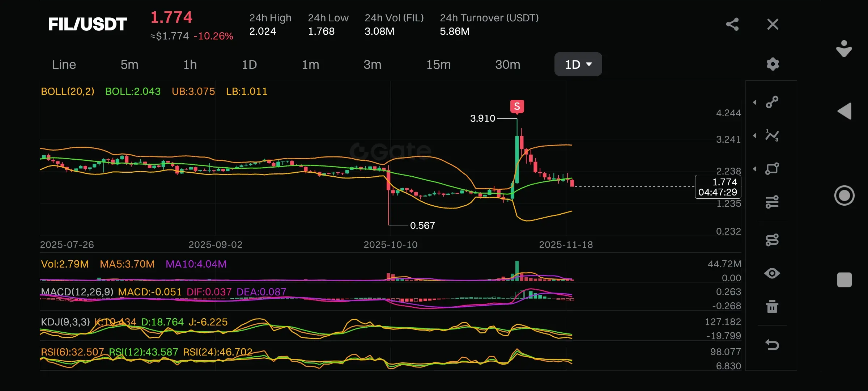
Task: Switch to the 15m timeframe tab
Action: (x=438, y=64)
